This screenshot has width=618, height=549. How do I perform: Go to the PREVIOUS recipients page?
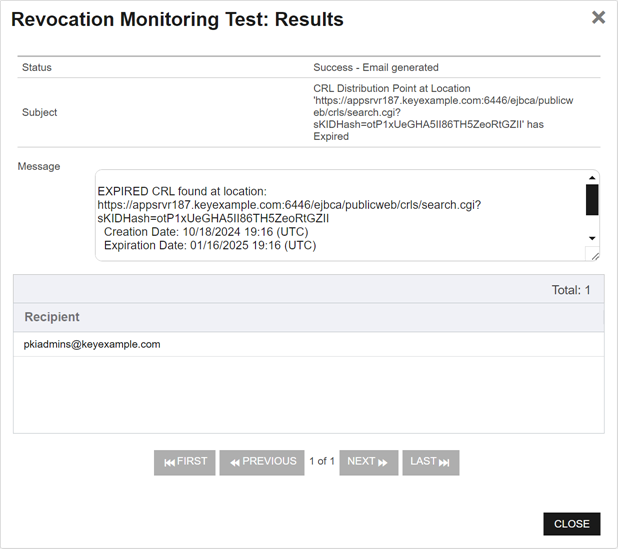[x=262, y=462]
